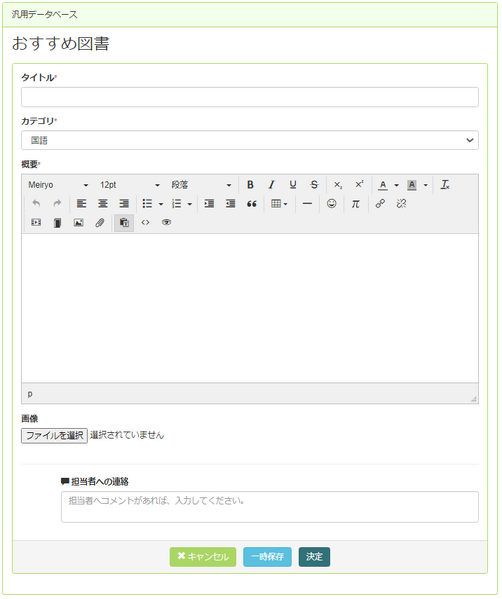Toggle paste as text mode
Viewport: 502px width, 599px height.
(x=124, y=222)
